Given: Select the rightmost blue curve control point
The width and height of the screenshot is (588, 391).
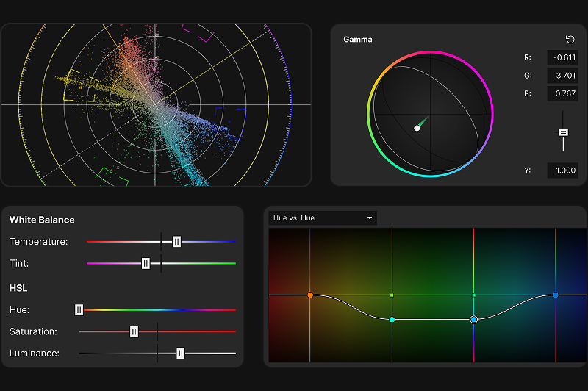Looking at the screenshot, I should click(x=556, y=295).
